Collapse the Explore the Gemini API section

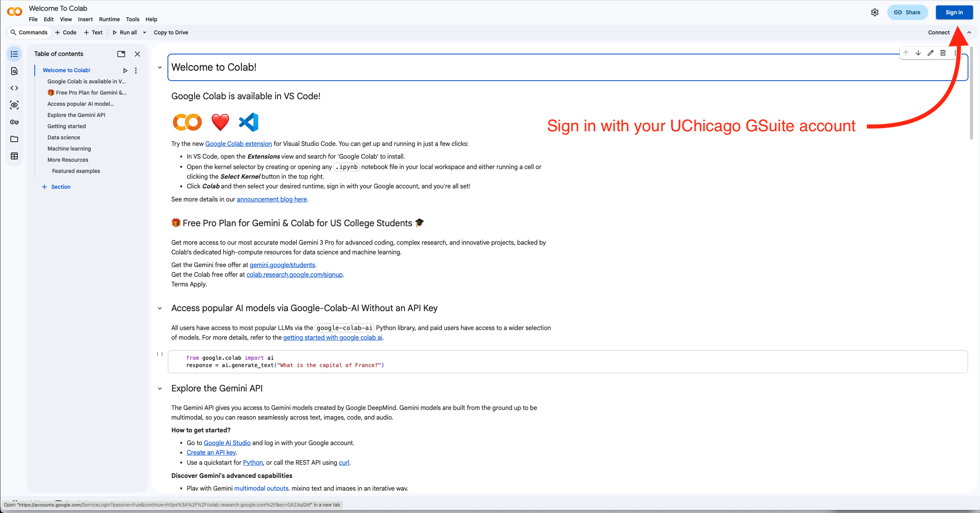(160, 389)
